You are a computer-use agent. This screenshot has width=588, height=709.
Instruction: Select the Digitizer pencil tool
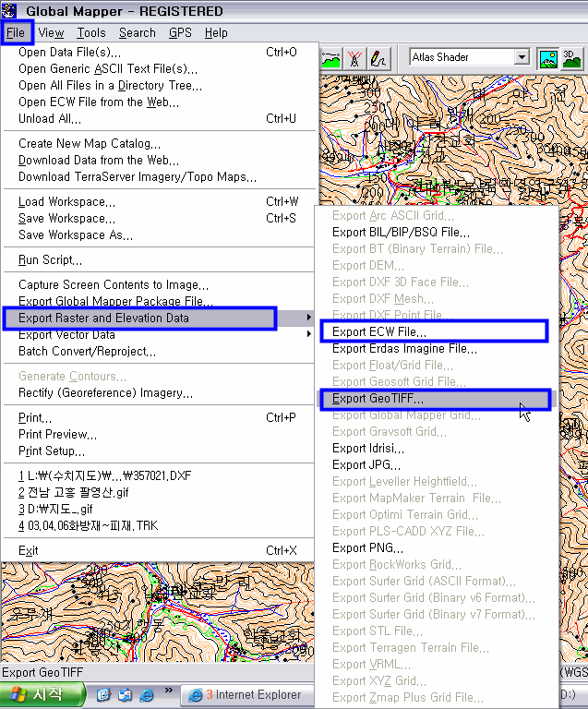pyautogui.click(x=378, y=58)
